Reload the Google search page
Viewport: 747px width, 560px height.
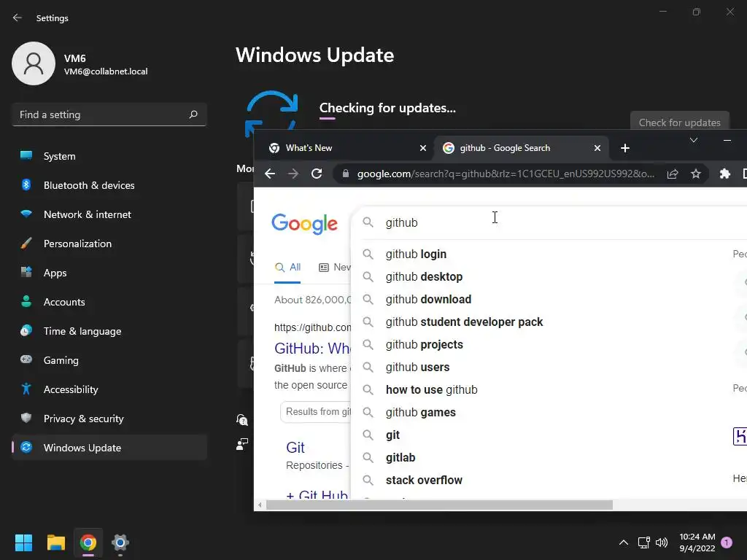(x=317, y=174)
